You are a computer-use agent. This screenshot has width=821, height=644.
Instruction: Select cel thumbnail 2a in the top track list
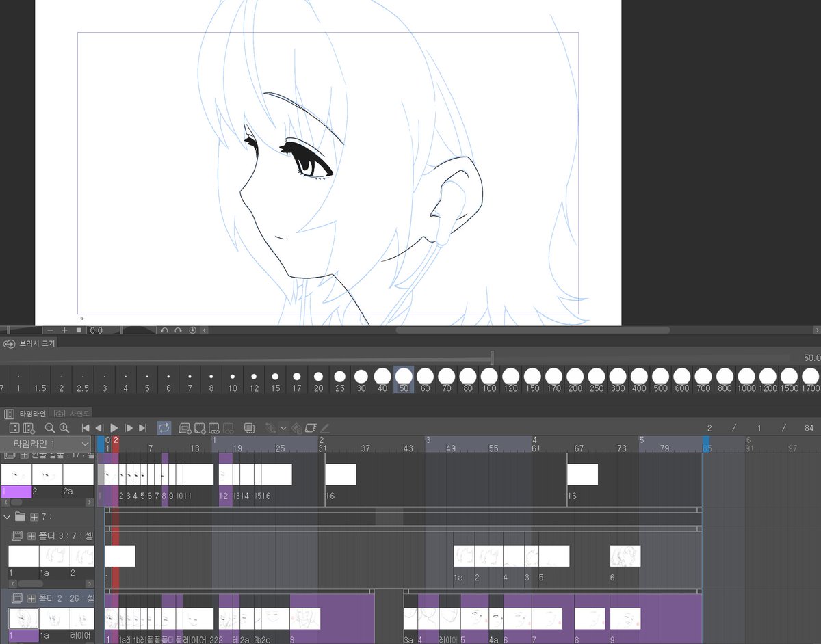click(x=78, y=474)
